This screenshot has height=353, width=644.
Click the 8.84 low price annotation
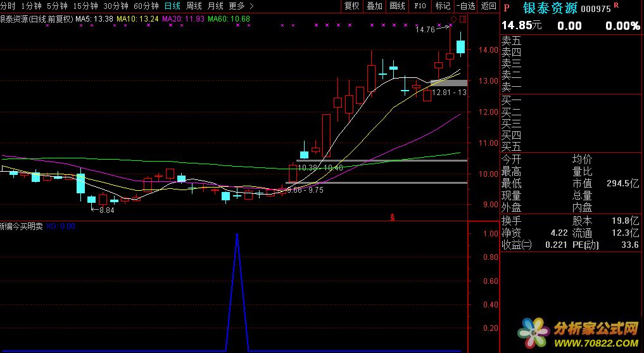point(107,210)
